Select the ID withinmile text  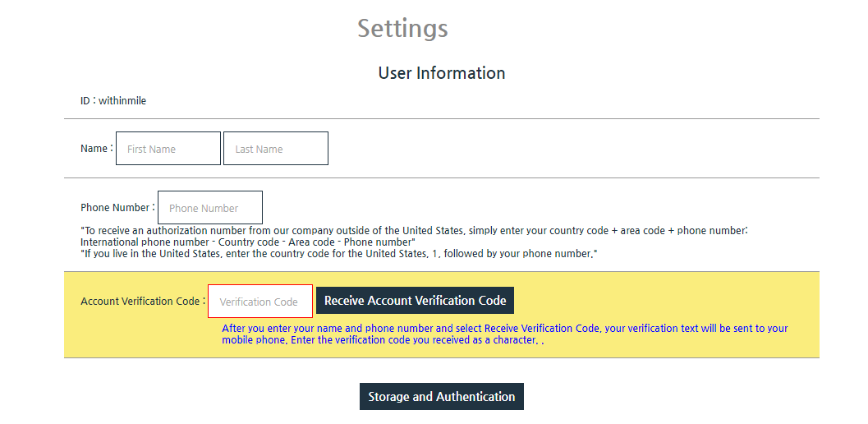[113, 100]
